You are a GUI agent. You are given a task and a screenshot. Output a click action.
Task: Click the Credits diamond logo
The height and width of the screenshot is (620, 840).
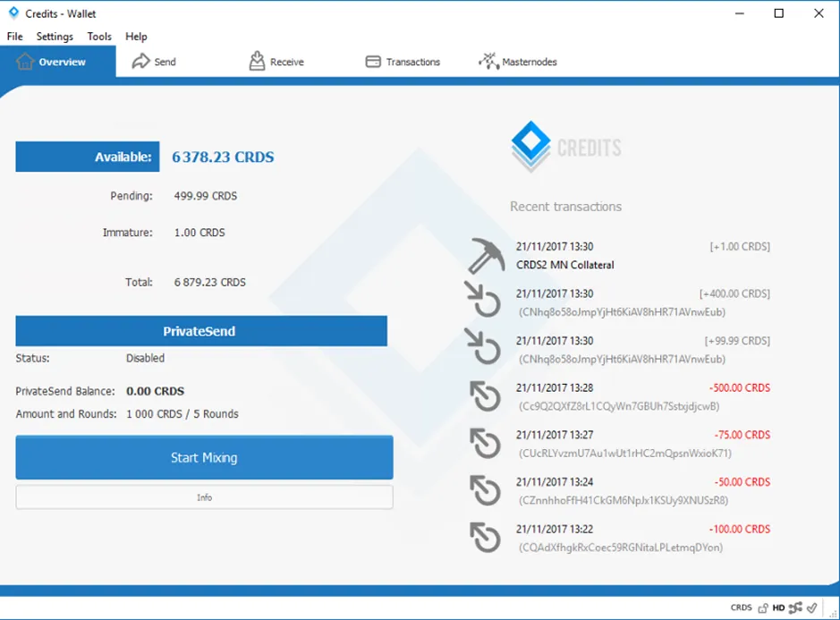530,146
